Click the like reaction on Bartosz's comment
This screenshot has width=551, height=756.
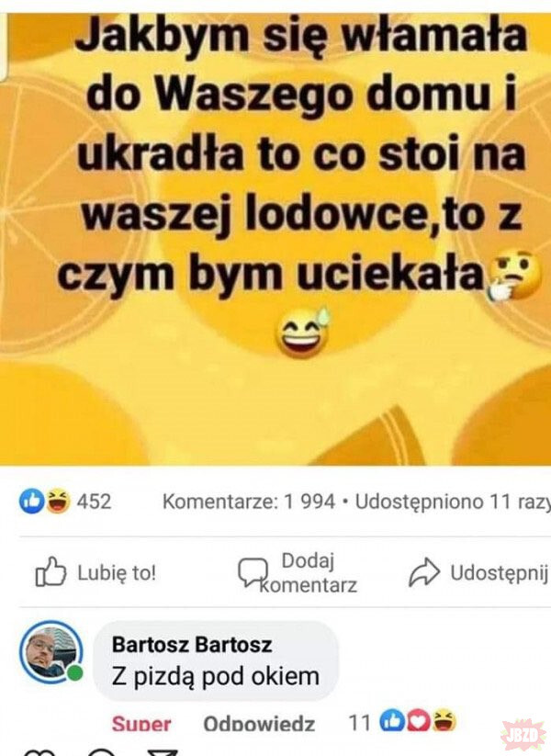[x=392, y=721]
